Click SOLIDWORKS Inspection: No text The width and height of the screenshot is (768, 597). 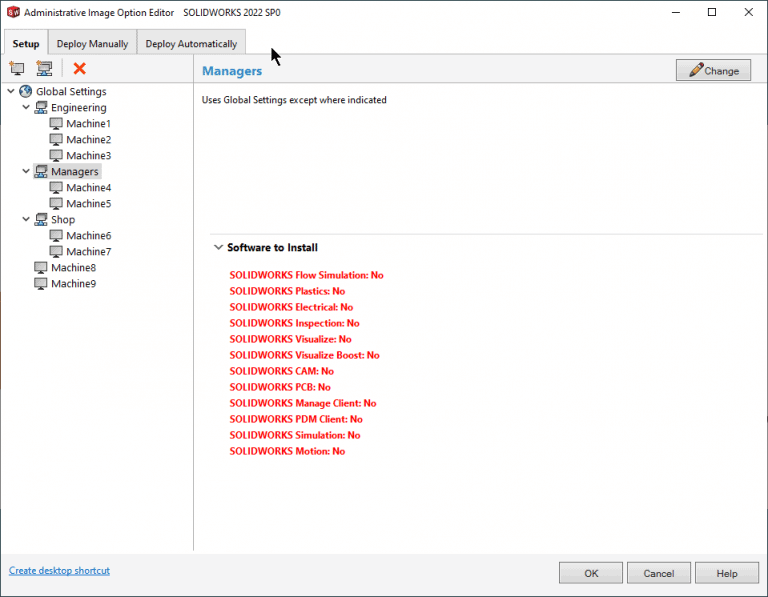click(x=294, y=323)
